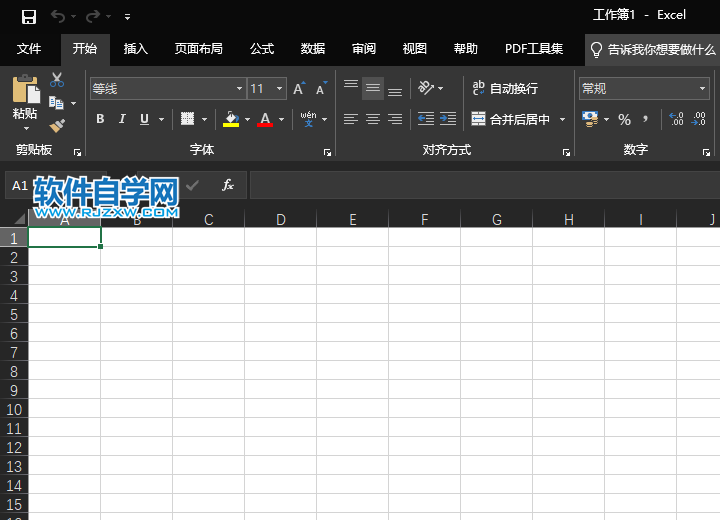
Task: Click the Redo arrow icon
Action: pyautogui.click(x=93, y=17)
